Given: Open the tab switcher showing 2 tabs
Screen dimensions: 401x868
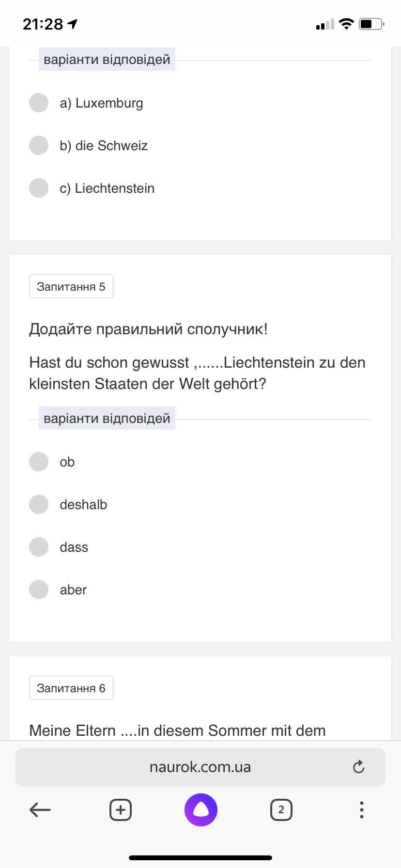Looking at the screenshot, I should pos(281,809).
